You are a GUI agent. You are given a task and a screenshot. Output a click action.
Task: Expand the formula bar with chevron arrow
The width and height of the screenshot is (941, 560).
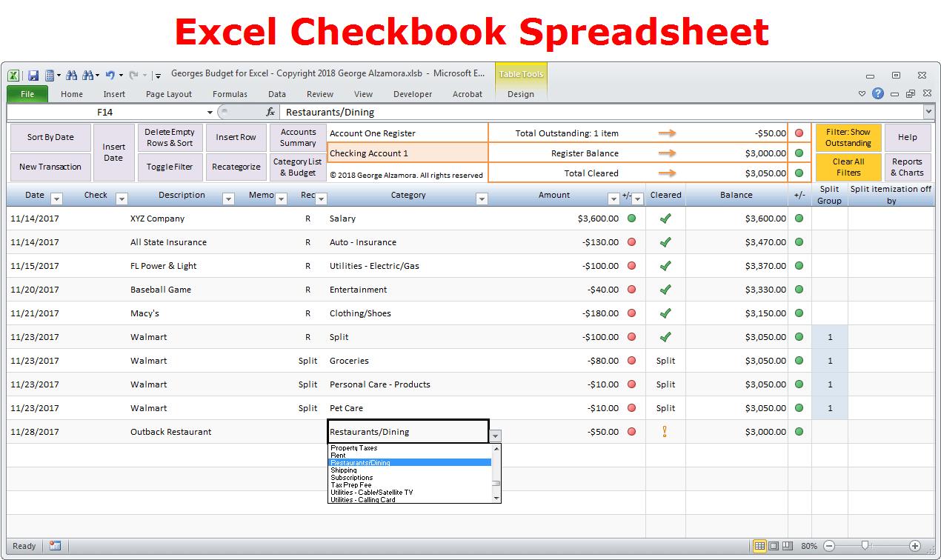point(928,112)
